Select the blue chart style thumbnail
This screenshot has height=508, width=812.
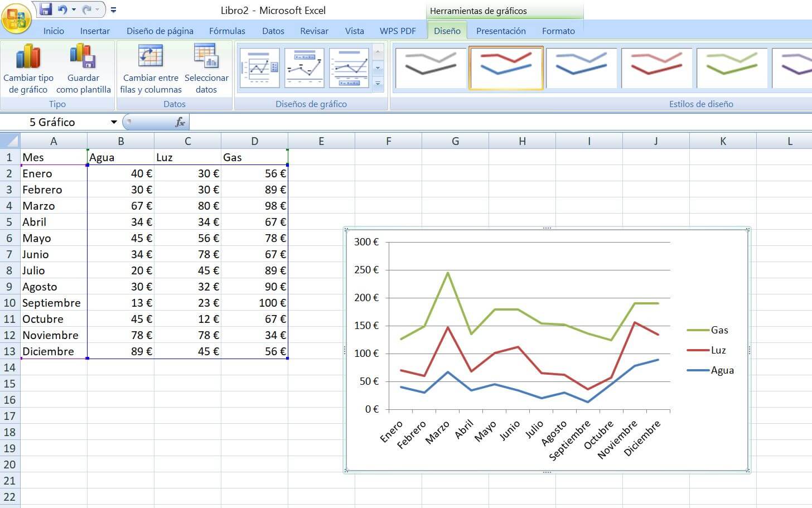point(582,67)
